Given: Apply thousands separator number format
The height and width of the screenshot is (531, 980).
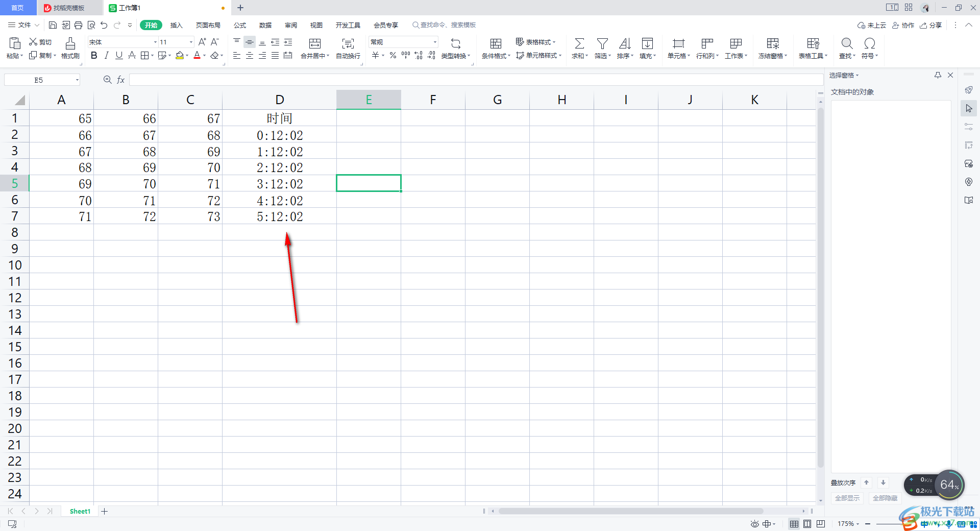Looking at the screenshot, I should click(406, 55).
